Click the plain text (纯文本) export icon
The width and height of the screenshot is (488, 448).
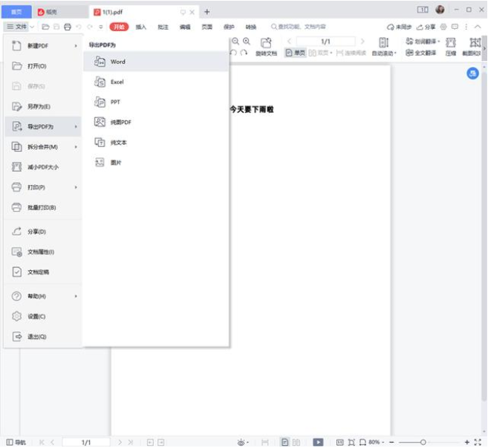(100, 142)
